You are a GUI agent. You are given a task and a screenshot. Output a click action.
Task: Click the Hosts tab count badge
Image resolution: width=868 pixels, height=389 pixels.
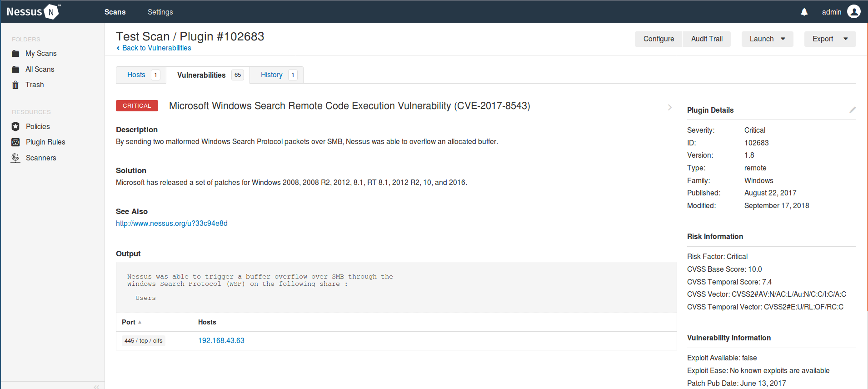point(155,75)
